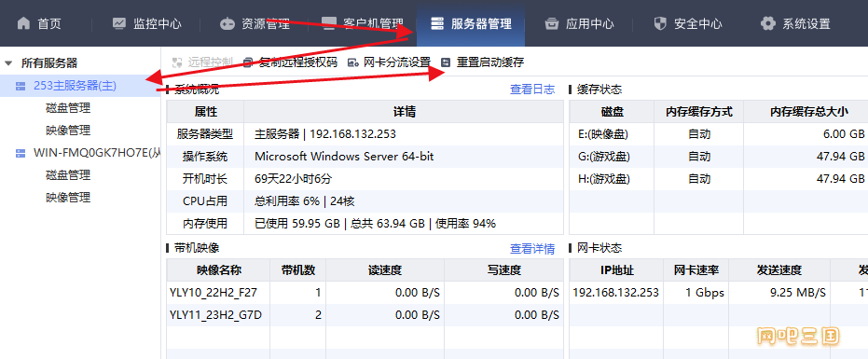
Task: Switch to the 服务器管理 tab
Action: tap(471, 23)
